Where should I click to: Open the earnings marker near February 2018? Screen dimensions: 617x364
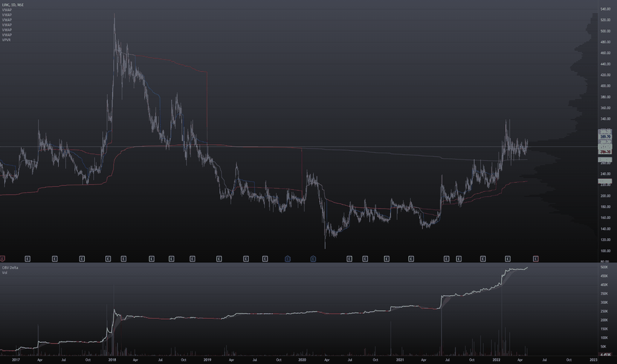click(124, 259)
